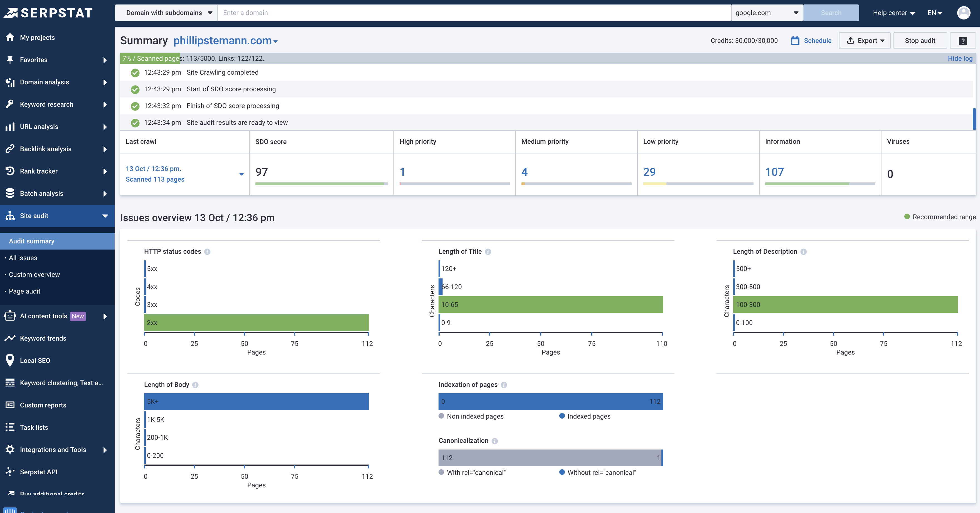This screenshot has height=513, width=980.
Task: Open the Export dropdown
Action: tap(864, 41)
